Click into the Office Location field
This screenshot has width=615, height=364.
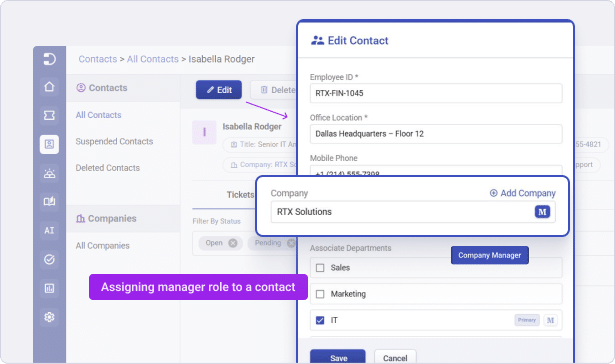tap(436, 134)
